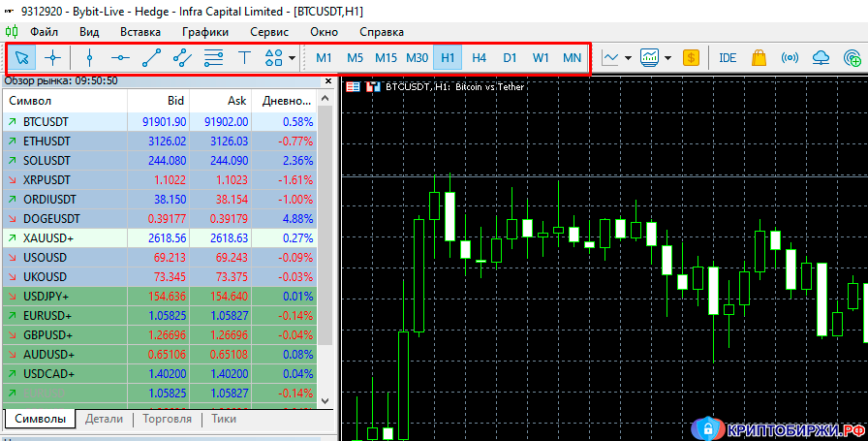Expand the indicators dropdown arrow
Image resolution: width=868 pixels, height=441 pixels.
[668, 57]
